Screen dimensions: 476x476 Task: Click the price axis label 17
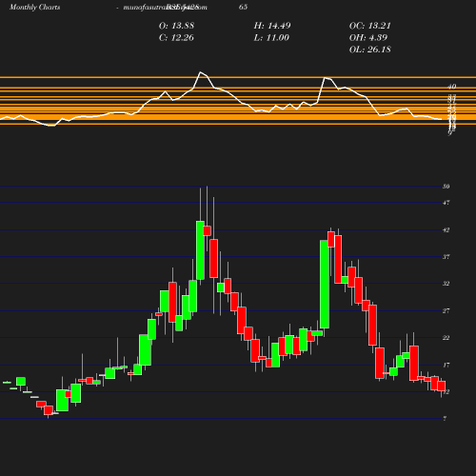[x=446, y=365]
